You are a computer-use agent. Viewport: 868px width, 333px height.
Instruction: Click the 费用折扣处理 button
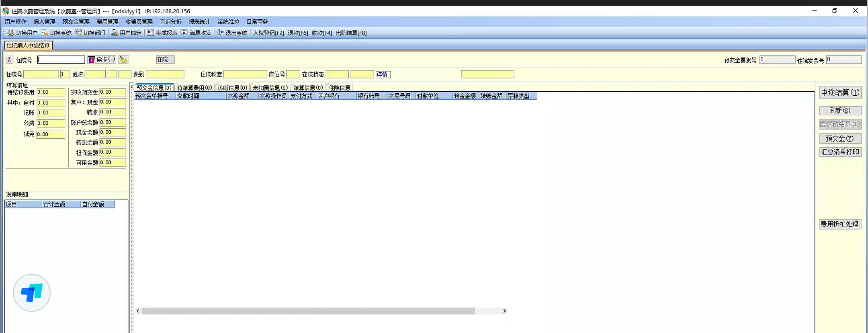[x=840, y=224]
